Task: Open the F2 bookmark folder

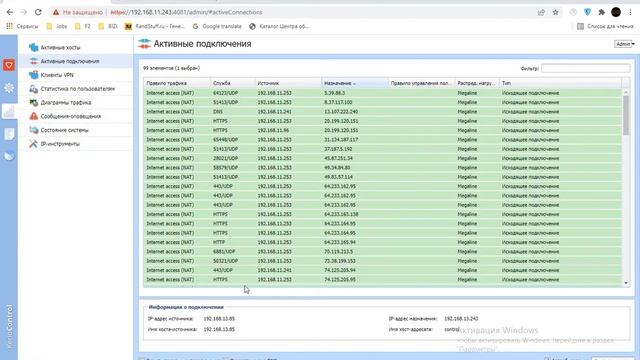Action: 83,26
